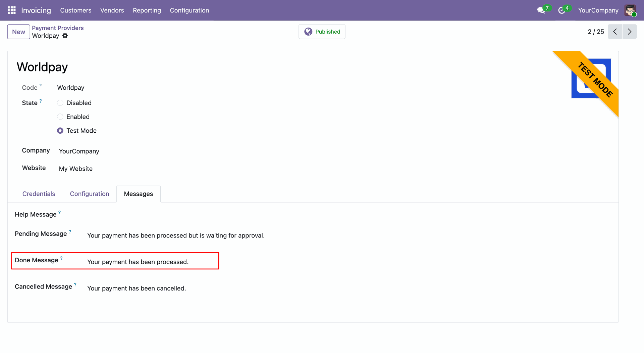The width and height of the screenshot is (644, 353).
Task: Open the Configuration top menu
Action: click(190, 10)
